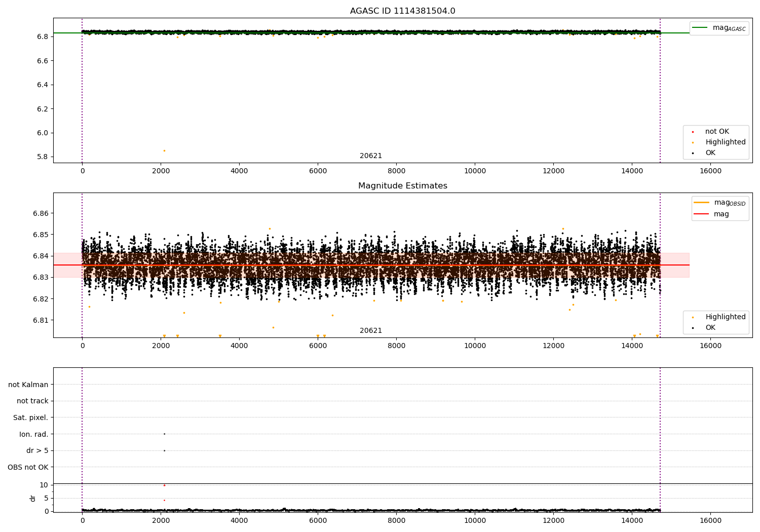Click the 'OBS not OK' axis label

click(28, 467)
